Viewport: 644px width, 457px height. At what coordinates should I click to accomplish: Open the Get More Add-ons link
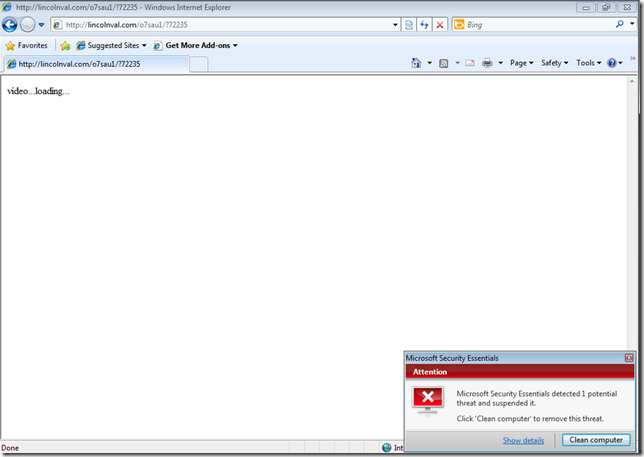(x=196, y=45)
